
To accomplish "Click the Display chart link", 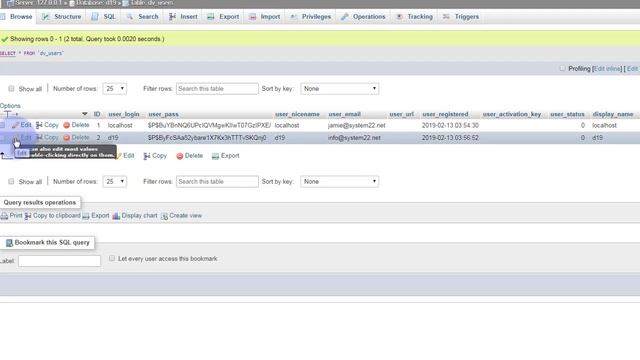I will click(x=139, y=216).
